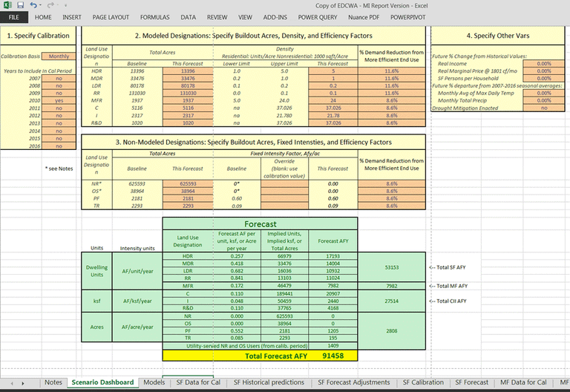Open the PAGE LAYOUT ribbon tab
570x392 pixels.
(x=109, y=16)
